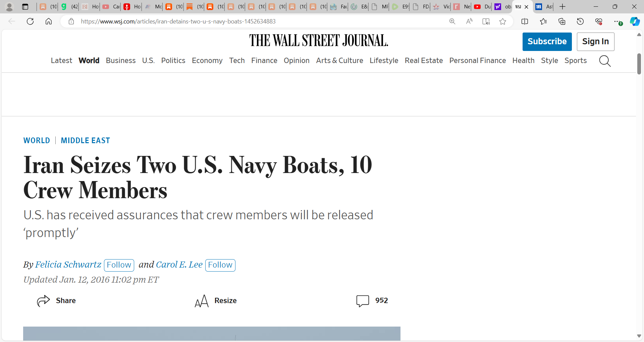Open browser History icon
This screenshot has width=644, height=342.
[x=580, y=21]
